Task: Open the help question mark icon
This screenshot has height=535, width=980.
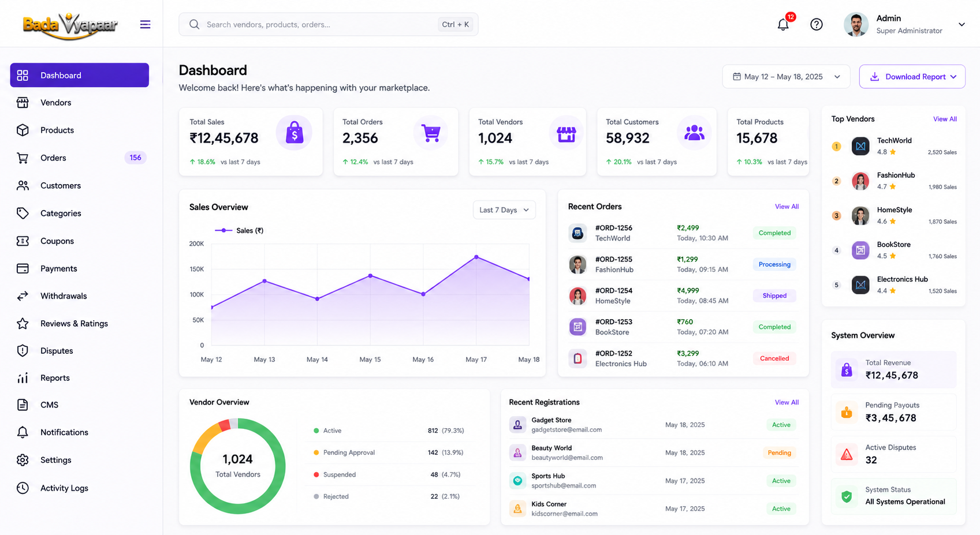Action: coord(816,24)
